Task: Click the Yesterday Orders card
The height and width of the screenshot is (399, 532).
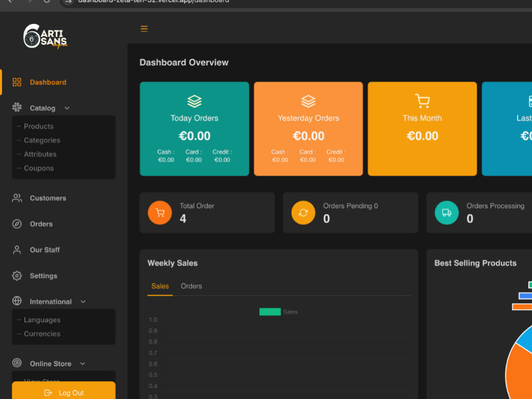Action: click(x=308, y=129)
